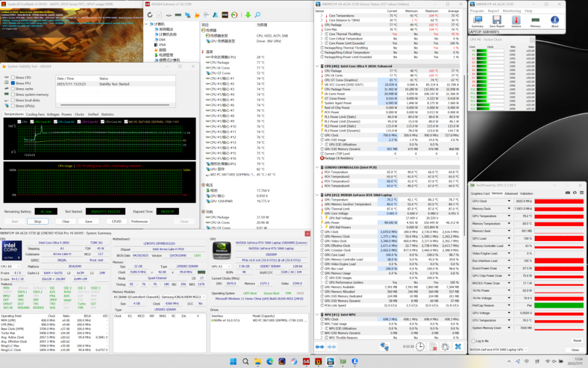Click the expand-columns arrows icon in HWiNFO sensor footer
This screenshot has height=368, width=588.
pyautogui.click(x=320, y=347)
